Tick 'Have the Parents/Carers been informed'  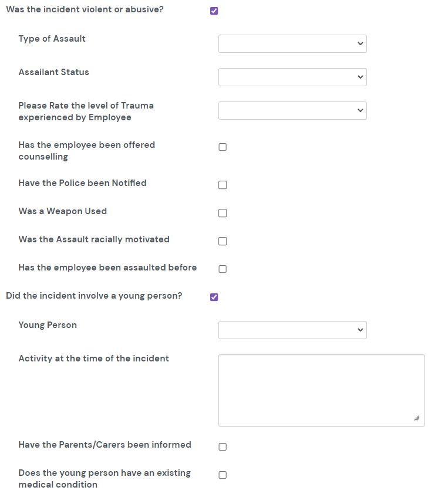click(223, 447)
